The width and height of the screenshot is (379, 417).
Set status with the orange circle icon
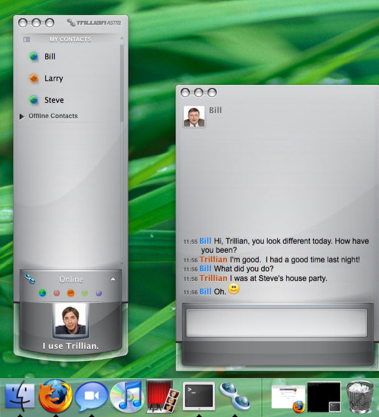pos(71,293)
